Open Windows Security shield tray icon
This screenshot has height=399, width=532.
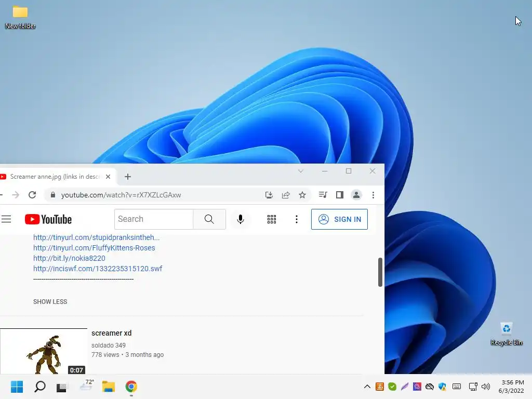pos(442,387)
